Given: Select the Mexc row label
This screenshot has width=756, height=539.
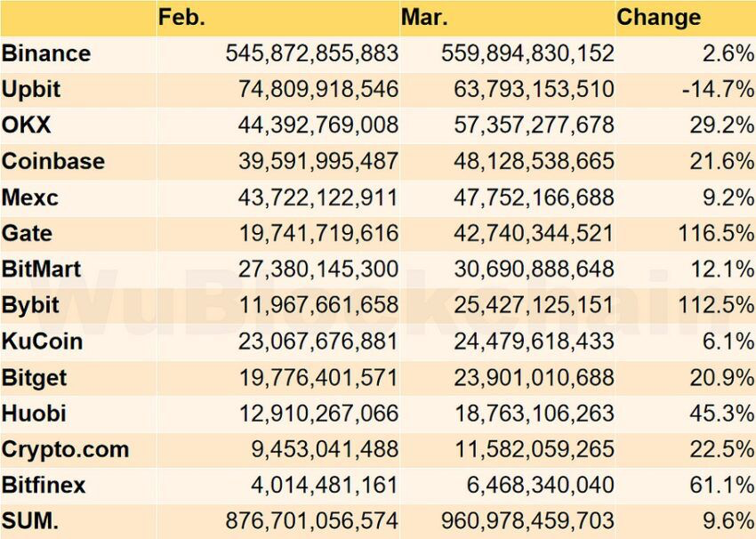Looking at the screenshot, I should coord(30,197).
